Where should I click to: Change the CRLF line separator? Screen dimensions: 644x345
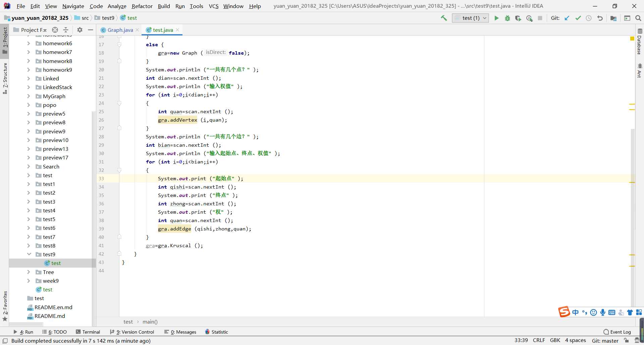coord(539,340)
